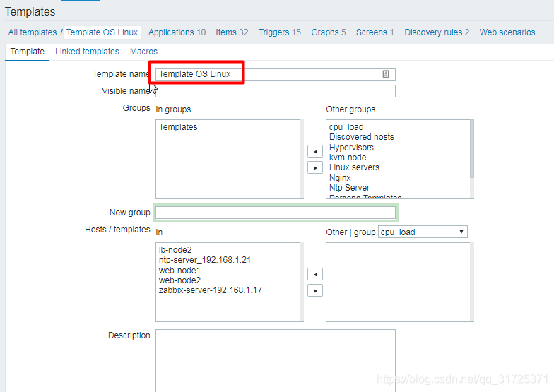Go to Triggers 15 link
The width and height of the screenshot is (554, 392).
280,32
